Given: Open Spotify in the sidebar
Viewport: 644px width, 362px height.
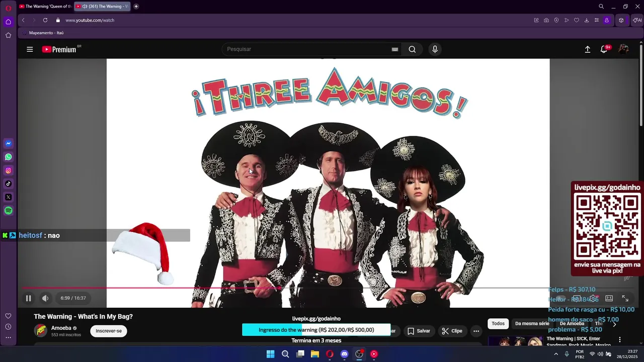Looking at the screenshot, I should [8, 211].
